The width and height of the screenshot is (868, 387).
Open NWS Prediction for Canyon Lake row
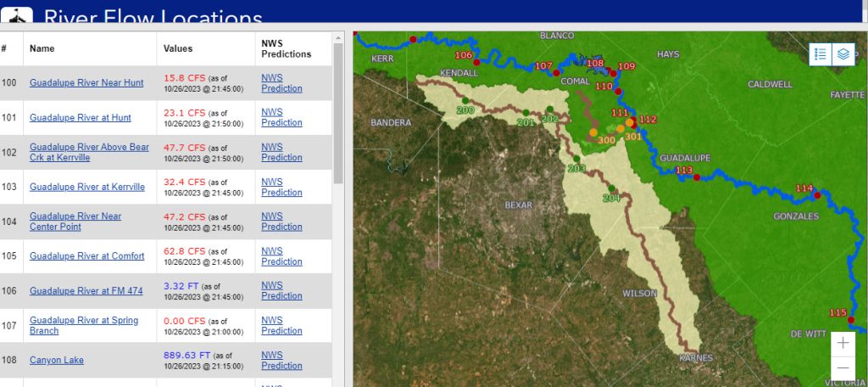281,361
